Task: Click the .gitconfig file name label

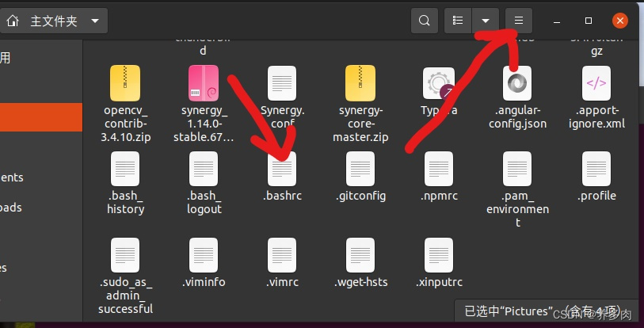Action: 360,196
